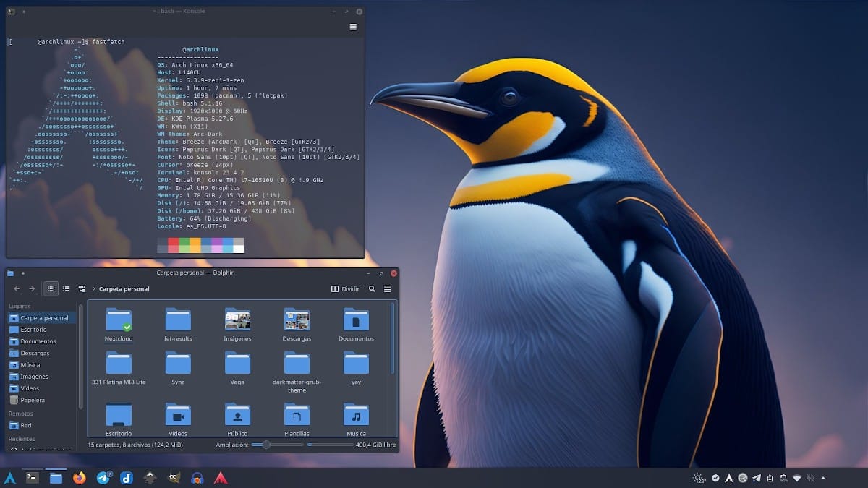Open the battery status tray icon
Screen dimensions: 868x488
[783, 478]
